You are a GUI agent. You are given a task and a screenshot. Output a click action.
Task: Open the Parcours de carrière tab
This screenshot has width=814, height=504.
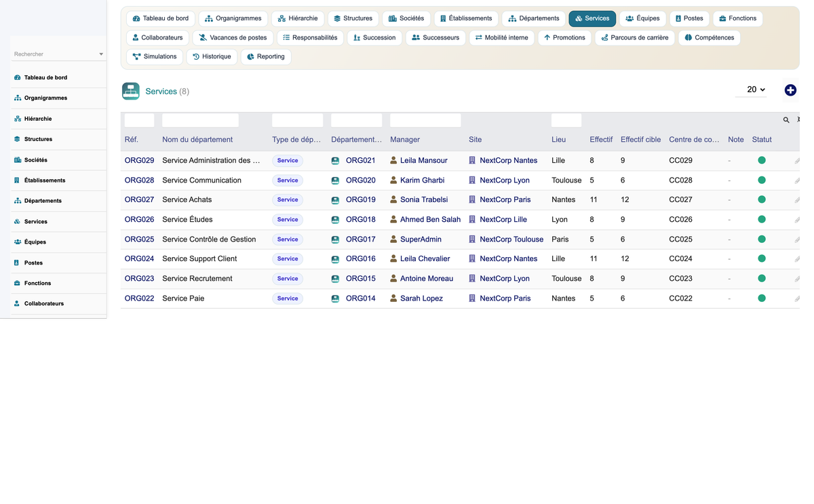(635, 37)
